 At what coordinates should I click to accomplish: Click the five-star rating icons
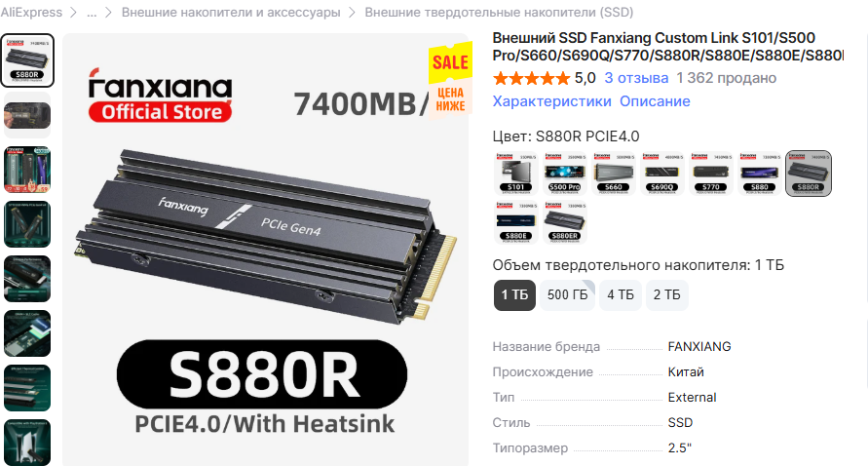click(x=531, y=78)
